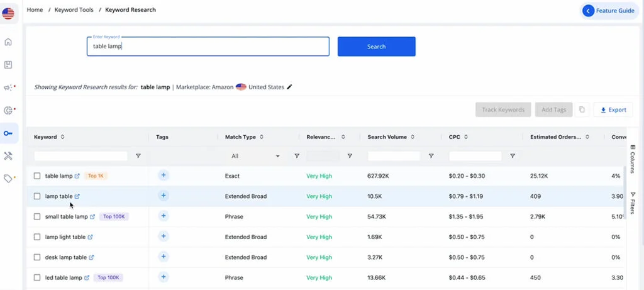Screen dimensions: 644x290
Task: Add tag to small table lamp row
Action: click(x=164, y=216)
